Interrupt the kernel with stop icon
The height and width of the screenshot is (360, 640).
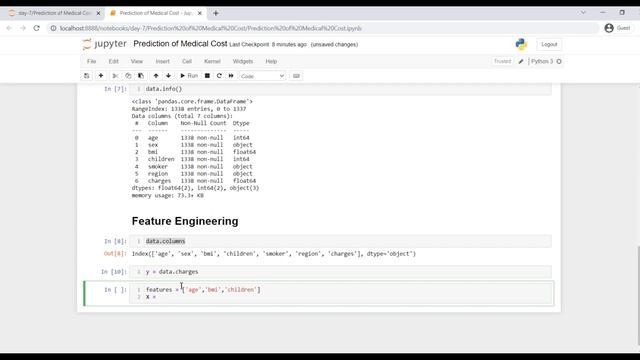click(x=207, y=76)
